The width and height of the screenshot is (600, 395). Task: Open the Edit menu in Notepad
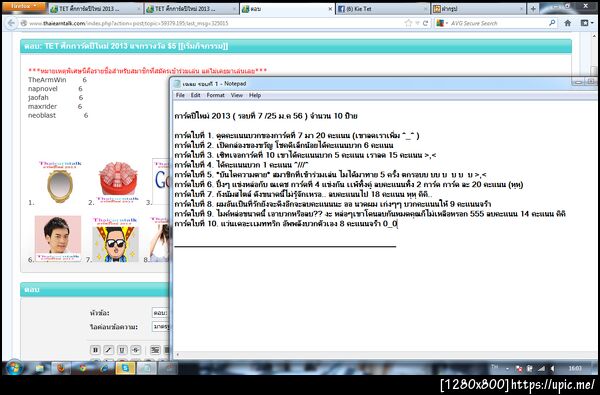(x=196, y=95)
